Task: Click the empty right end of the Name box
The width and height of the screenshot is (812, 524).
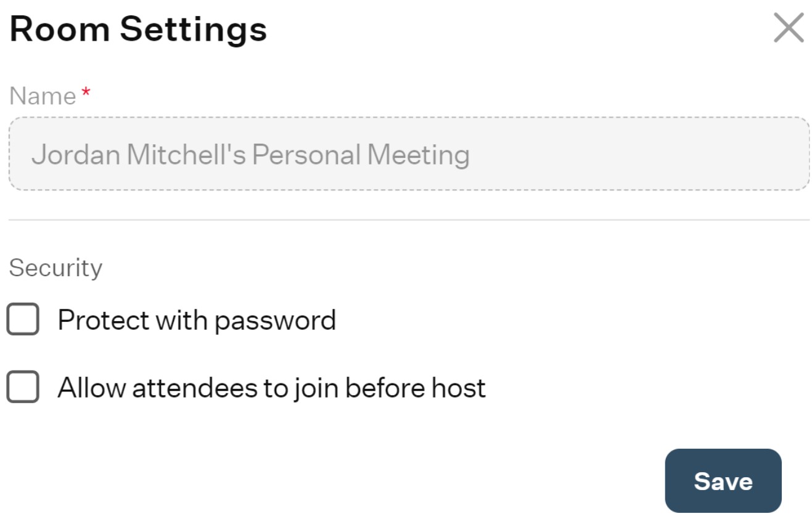Action: (641, 154)
